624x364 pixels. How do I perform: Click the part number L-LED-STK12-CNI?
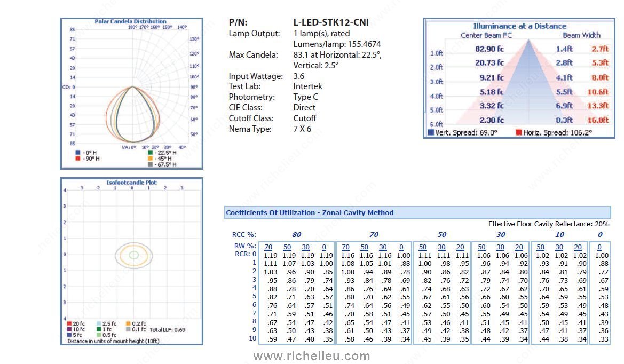pos(331,22)
